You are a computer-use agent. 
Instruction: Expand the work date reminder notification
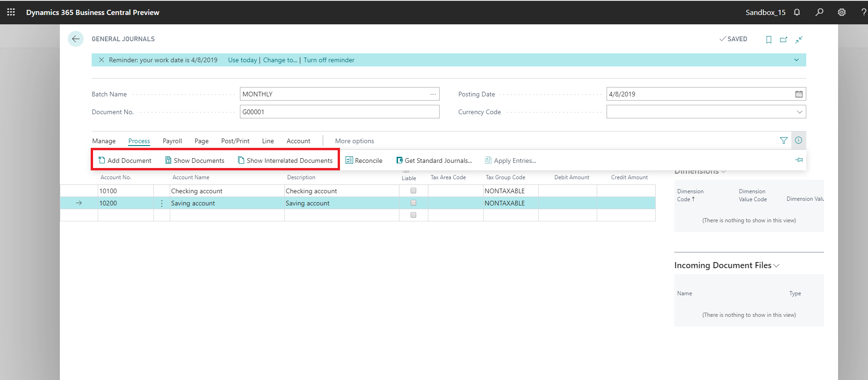click(x=796, y=60)
